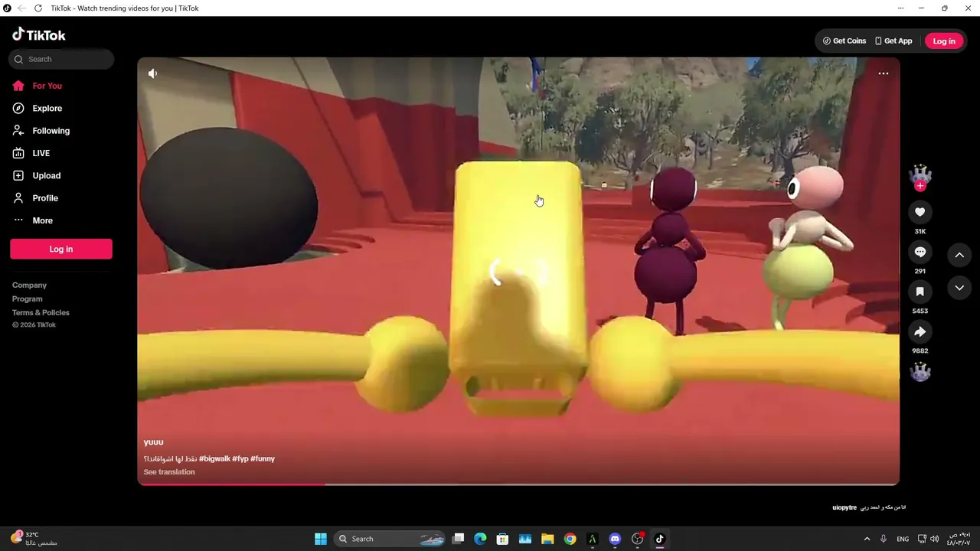
Task: Expand the Company footer section
Action: (x=29, y=285)
